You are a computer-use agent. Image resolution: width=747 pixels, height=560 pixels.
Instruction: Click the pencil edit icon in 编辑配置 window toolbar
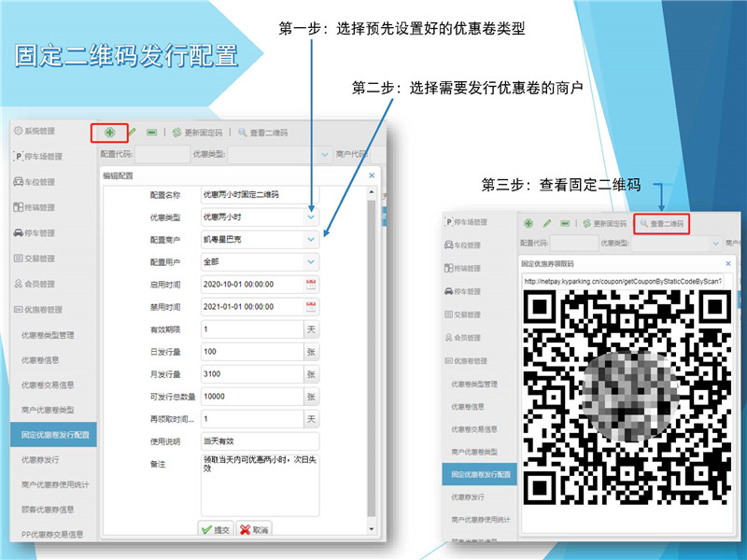click(x=132, y=133)
